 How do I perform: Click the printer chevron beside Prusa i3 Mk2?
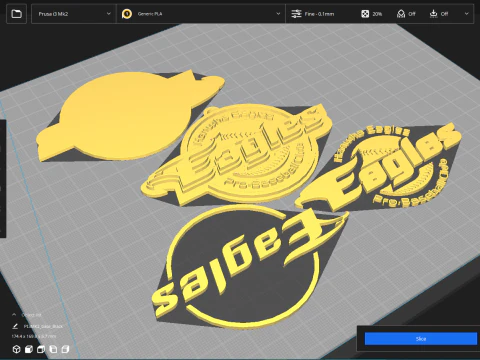(x=109, y=14)
